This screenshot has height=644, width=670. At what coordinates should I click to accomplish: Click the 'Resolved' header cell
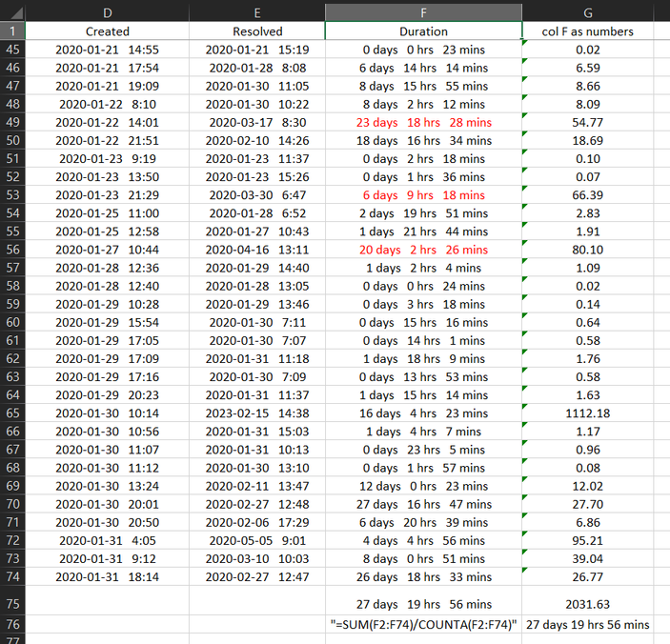pyautogui.click(x=257, y=31)
